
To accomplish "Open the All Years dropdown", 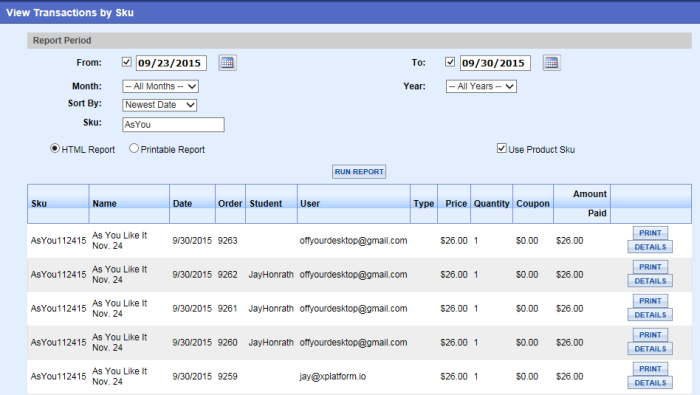I will point(481,86).
